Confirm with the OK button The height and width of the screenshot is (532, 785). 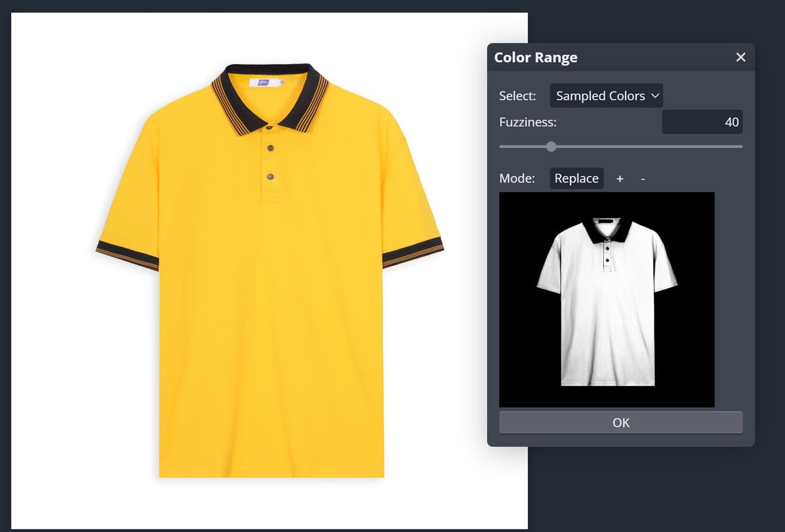(621, 423)
